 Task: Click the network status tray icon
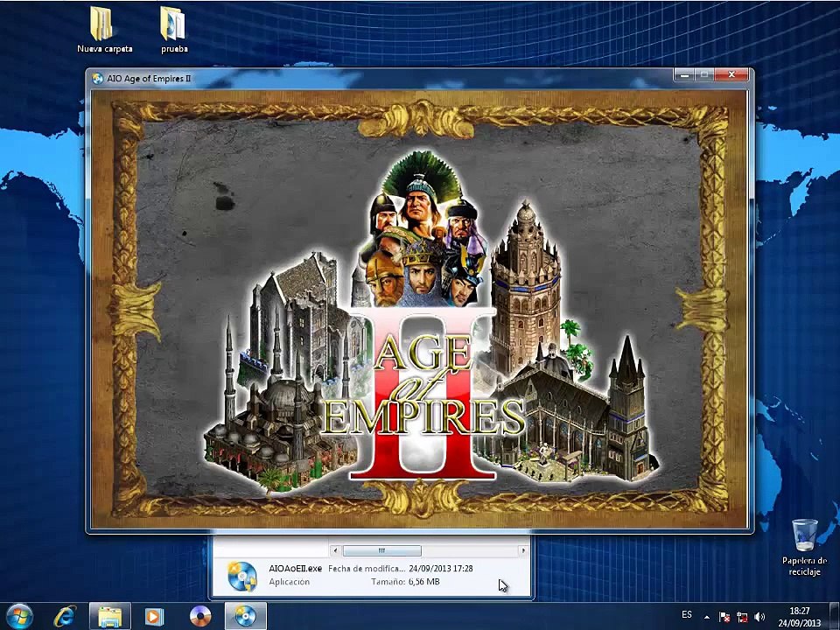click(743, 617)
